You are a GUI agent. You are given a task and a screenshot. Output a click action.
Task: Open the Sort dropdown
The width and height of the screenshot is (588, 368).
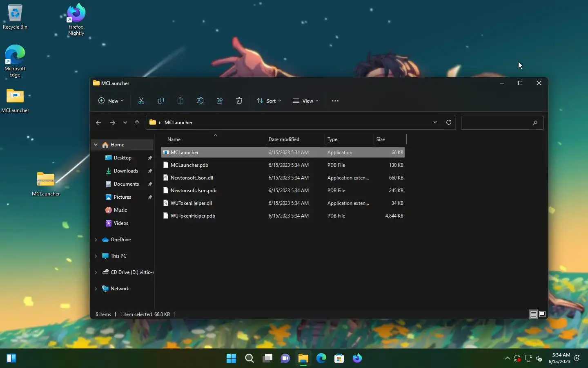(269, 101)
